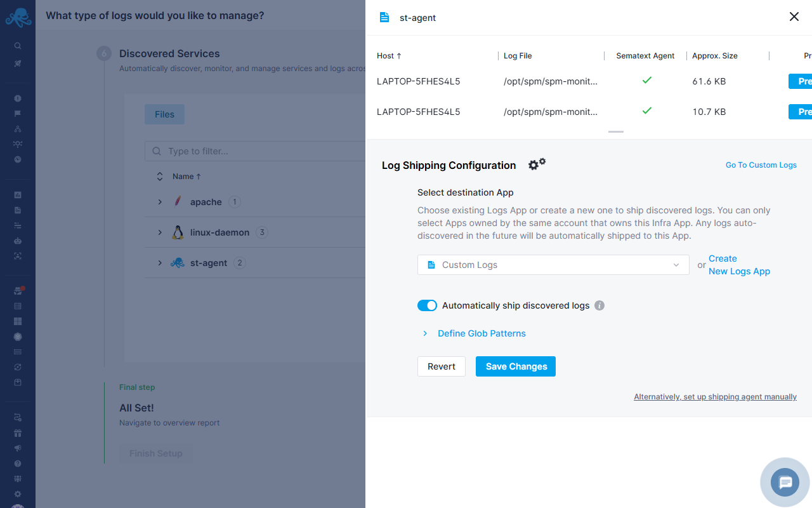Select the rocket getting-started icon in sidebar
Viewport: 812px width, 508px height.
point(18,63)
